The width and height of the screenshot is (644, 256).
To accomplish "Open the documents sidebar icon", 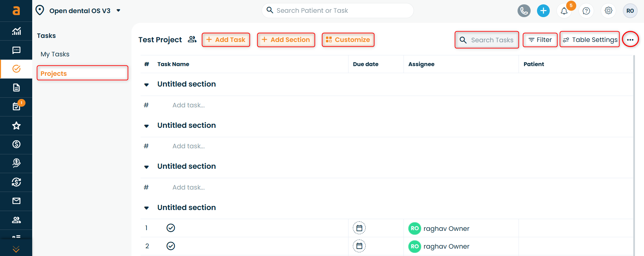I will click(x=16, y=88).
